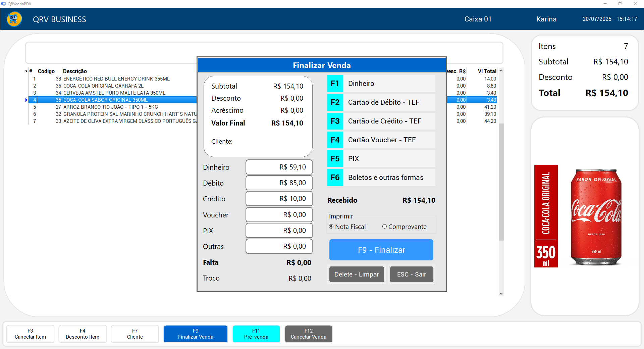Edit the Débito amount field
644x349 pixels.
279,183
